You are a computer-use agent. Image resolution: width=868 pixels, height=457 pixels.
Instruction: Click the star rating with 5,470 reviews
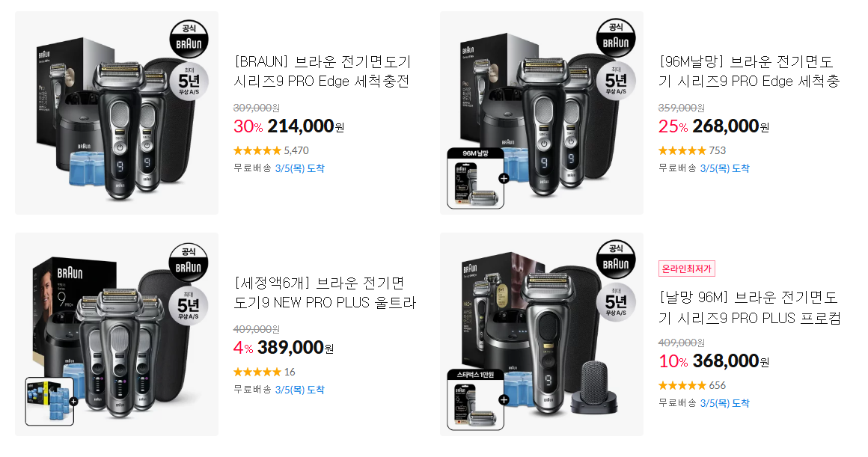pyautogui.click(x=271, y=150)
